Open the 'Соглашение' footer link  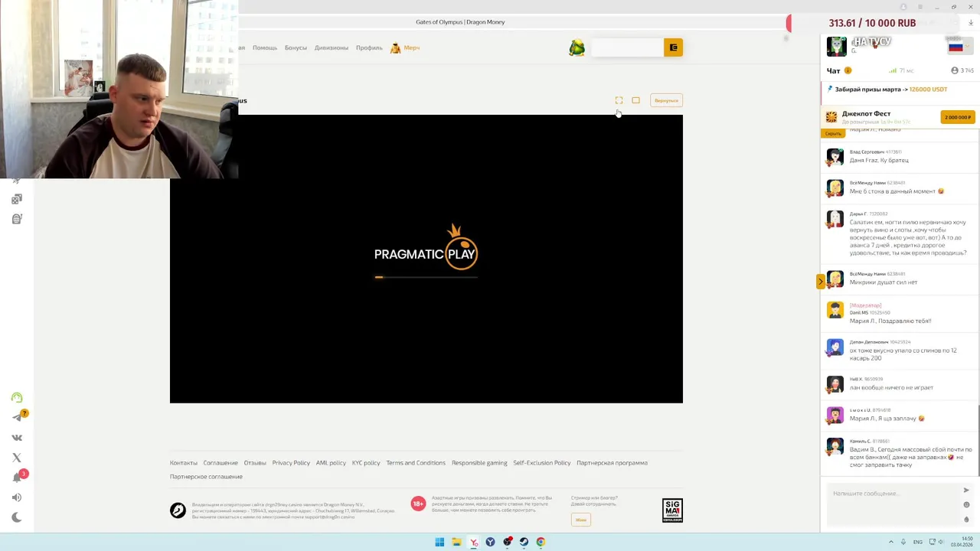220,463
